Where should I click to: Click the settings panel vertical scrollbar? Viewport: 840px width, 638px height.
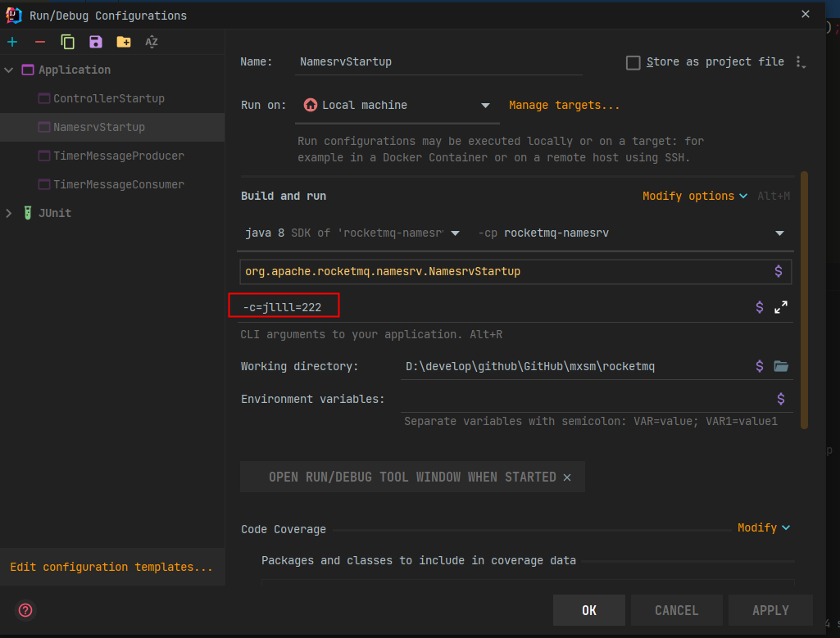click(804, 300)
